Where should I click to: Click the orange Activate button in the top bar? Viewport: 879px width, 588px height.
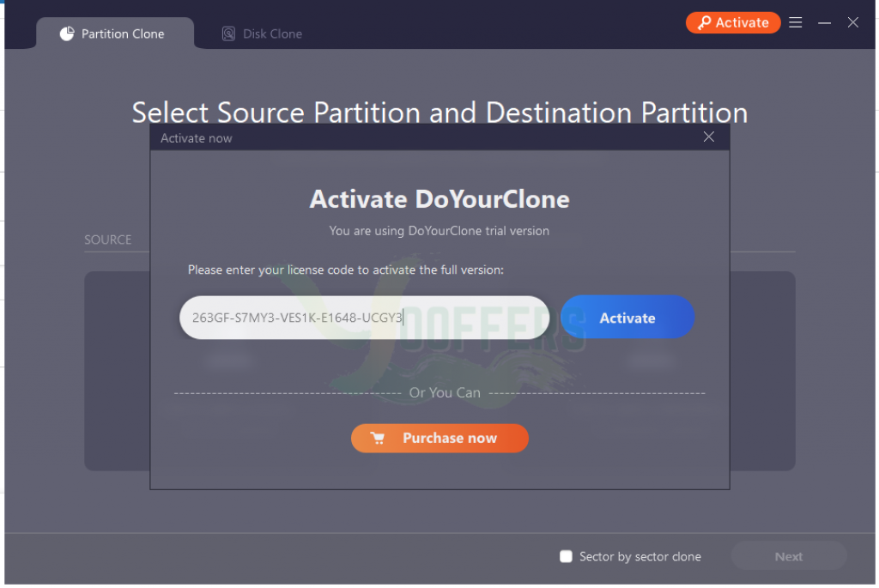tap(733, 22)
